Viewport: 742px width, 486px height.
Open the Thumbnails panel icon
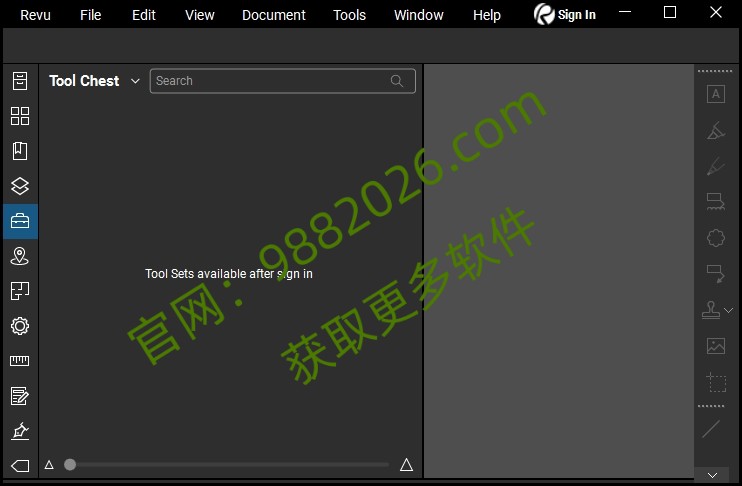pyautogui.click(x=20, y=116)
